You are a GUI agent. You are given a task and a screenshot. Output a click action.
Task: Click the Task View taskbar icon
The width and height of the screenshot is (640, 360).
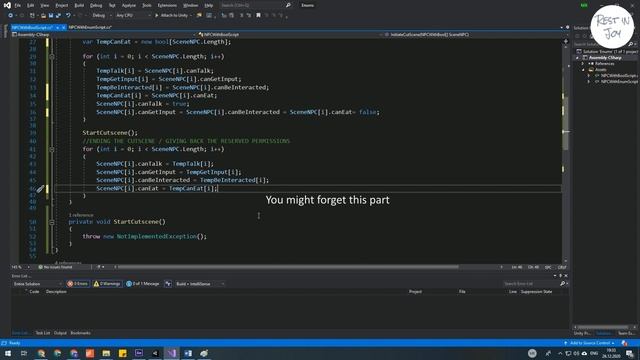pos(24,353)
